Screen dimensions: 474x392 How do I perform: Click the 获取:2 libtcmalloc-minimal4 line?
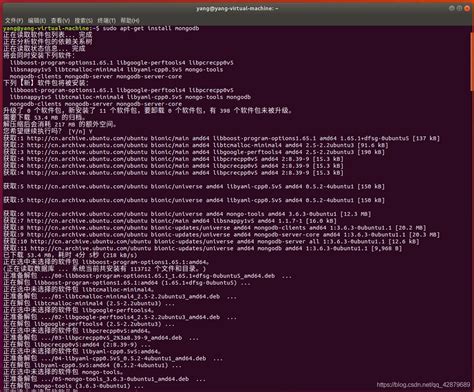click(x=196, y=145)
